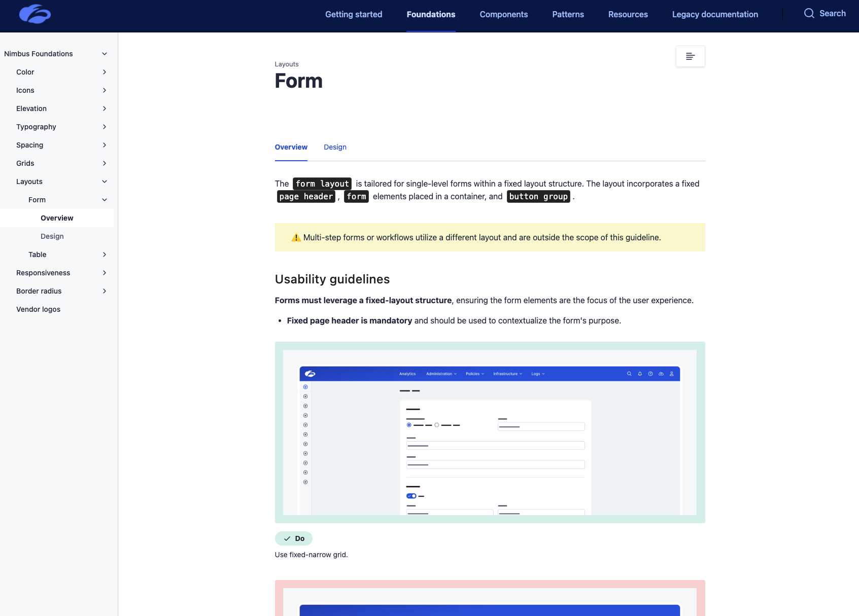Select Overview item in the sidebar
The image size is (859, 616).
[x=57, y=218]
